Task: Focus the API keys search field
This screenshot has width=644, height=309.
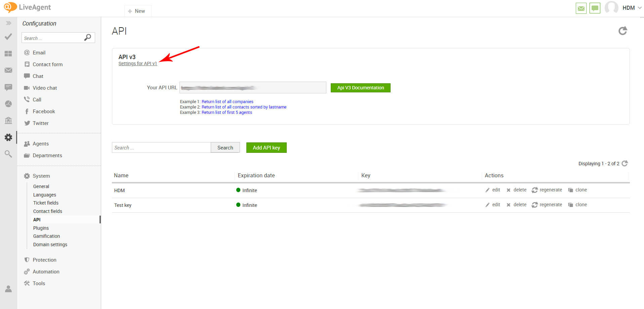Action: [x=161, y=148]
